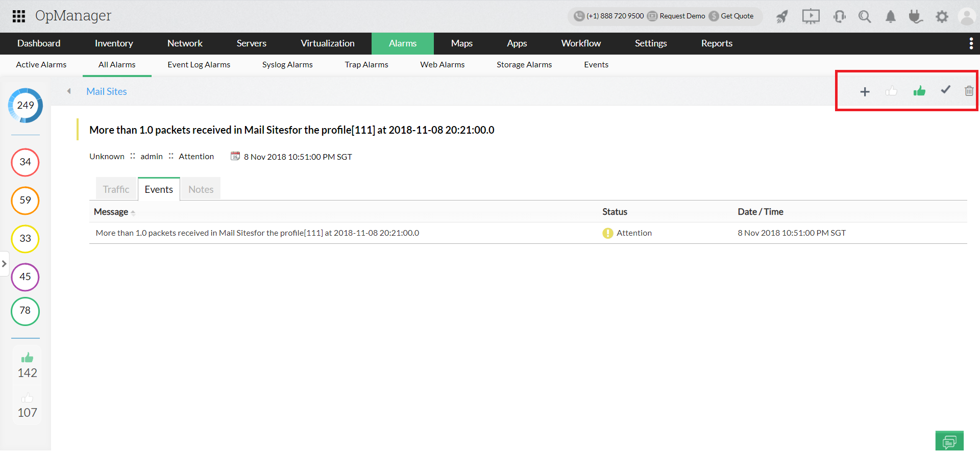Filter by the green 78 alarms circle
980x452 pixels.
(26, 311)
